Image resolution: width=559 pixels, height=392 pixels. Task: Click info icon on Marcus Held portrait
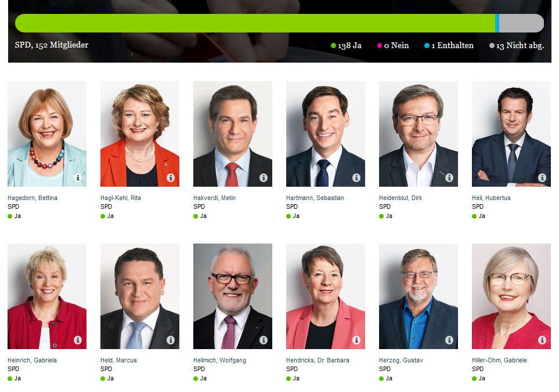click(171, 340)
